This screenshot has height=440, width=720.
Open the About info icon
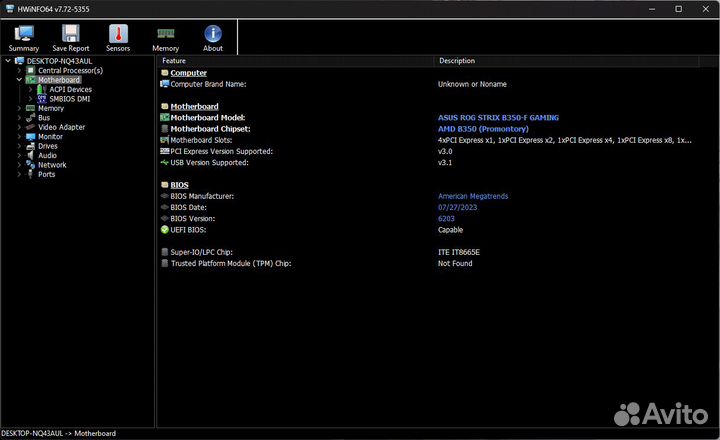point(213,37)
